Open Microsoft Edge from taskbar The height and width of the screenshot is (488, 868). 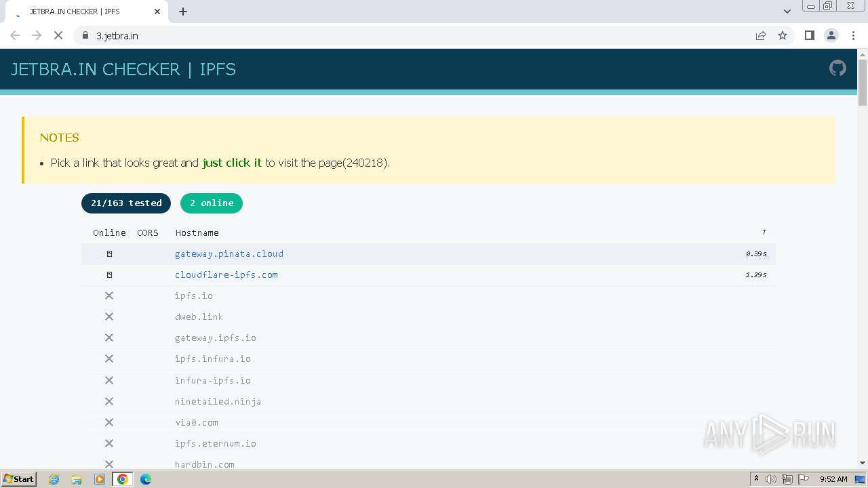(x=146, y=479)
